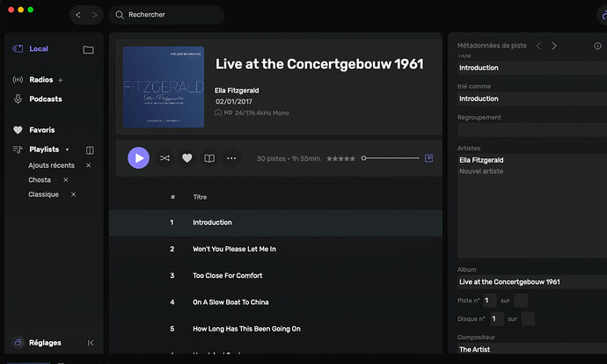The width and height of the screenshot is (607, 364).
Task: Click the Disque total field after sur
Action: pos(528,319)
